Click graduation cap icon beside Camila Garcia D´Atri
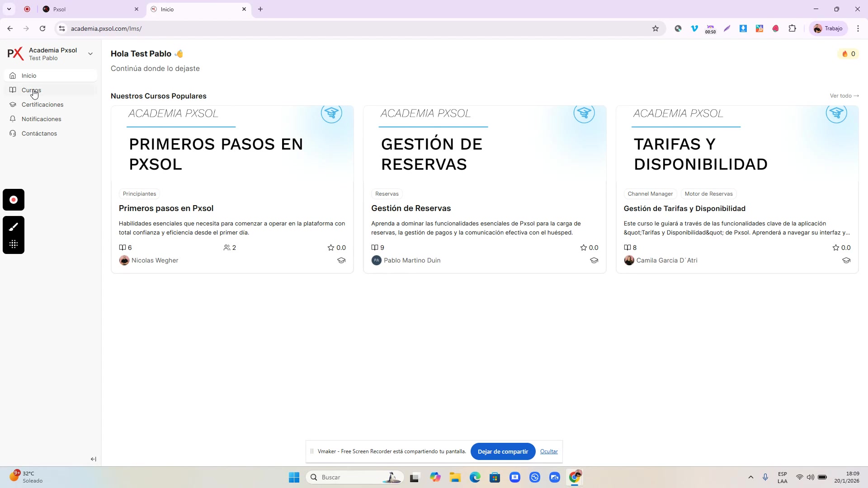 (x=846, y=260)
